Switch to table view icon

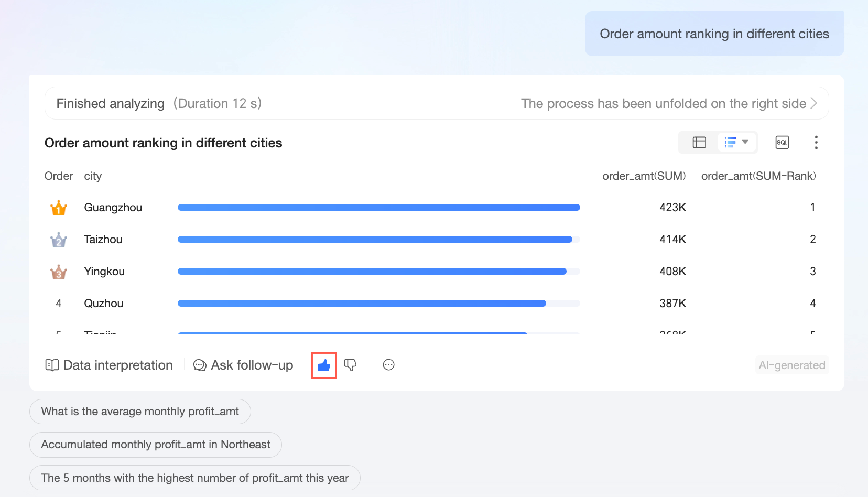pos(699,142)
